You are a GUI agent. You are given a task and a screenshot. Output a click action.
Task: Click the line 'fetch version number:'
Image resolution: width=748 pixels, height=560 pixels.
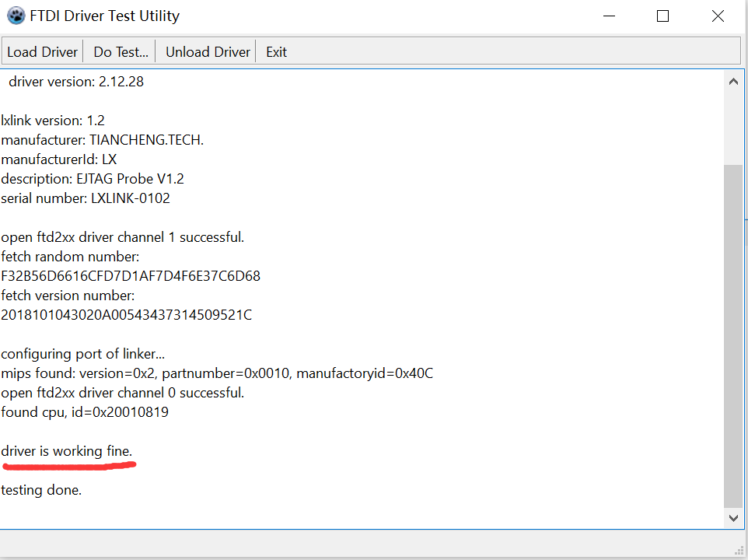68,296
